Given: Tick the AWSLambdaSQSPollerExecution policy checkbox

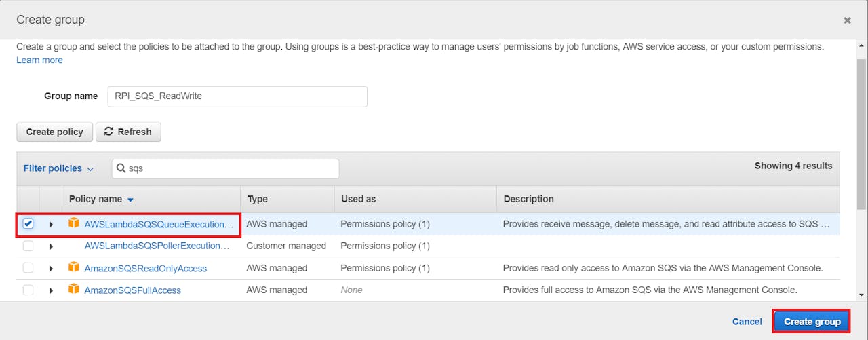Looking at the screenshot, I should coord(28,246).
